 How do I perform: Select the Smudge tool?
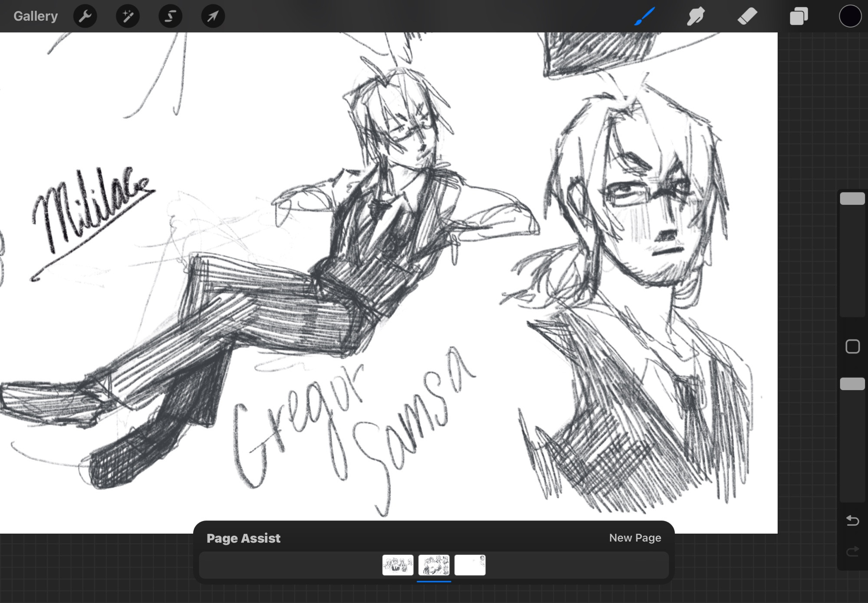click(696, 16)
